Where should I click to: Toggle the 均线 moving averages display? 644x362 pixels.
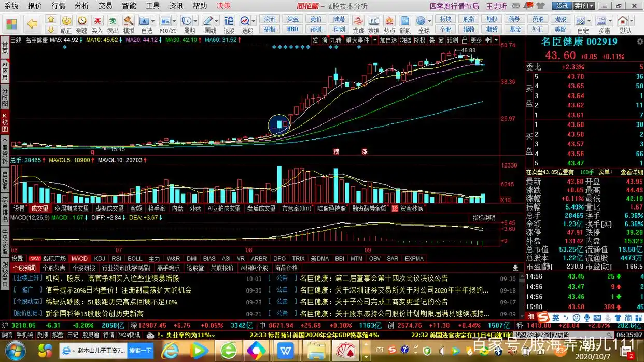(406, 40)
